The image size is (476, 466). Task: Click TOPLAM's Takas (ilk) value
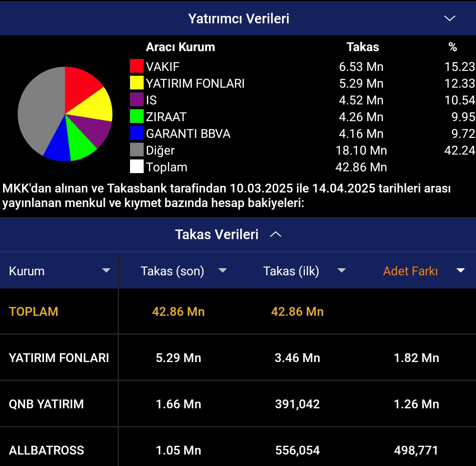tap(297, 311)
